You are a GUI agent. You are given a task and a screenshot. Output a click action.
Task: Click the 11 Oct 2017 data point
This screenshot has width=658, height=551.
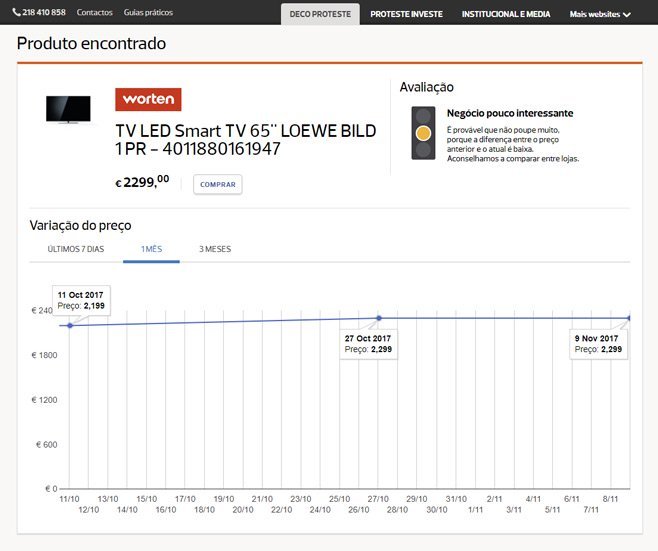(70, 325)
